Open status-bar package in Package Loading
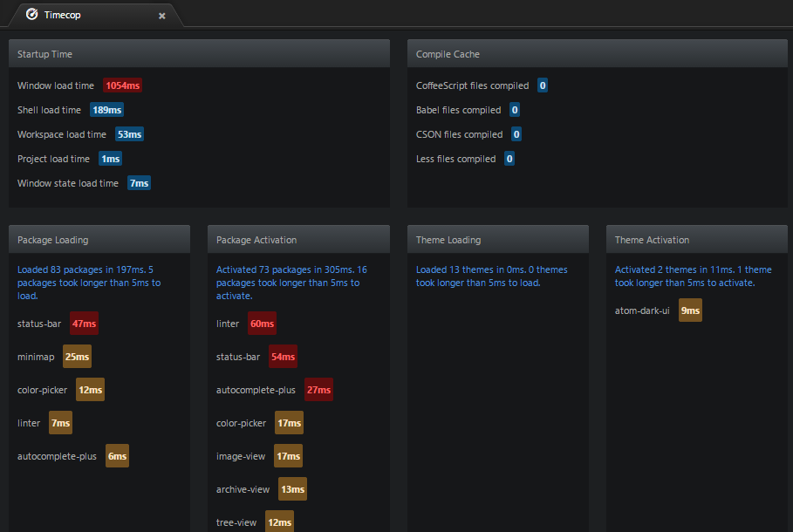 (39, 324)
